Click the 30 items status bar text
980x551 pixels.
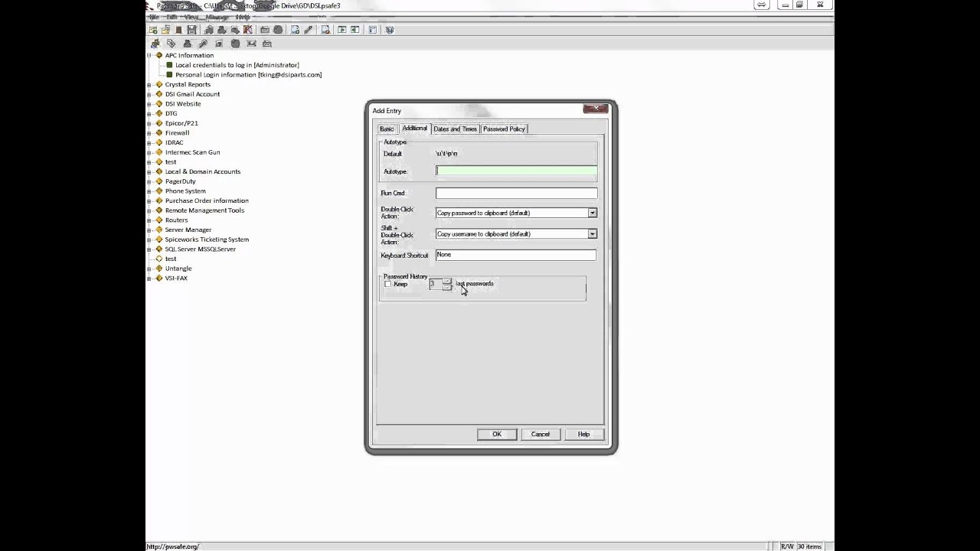pos(809,546)
